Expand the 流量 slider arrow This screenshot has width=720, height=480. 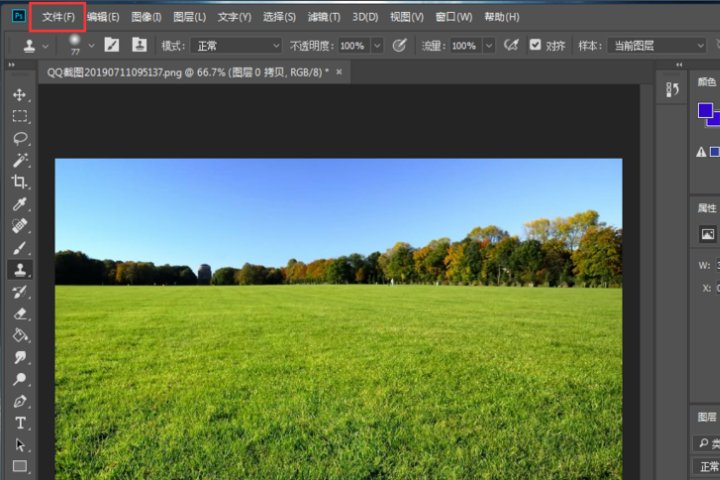(x=489, y=46)
